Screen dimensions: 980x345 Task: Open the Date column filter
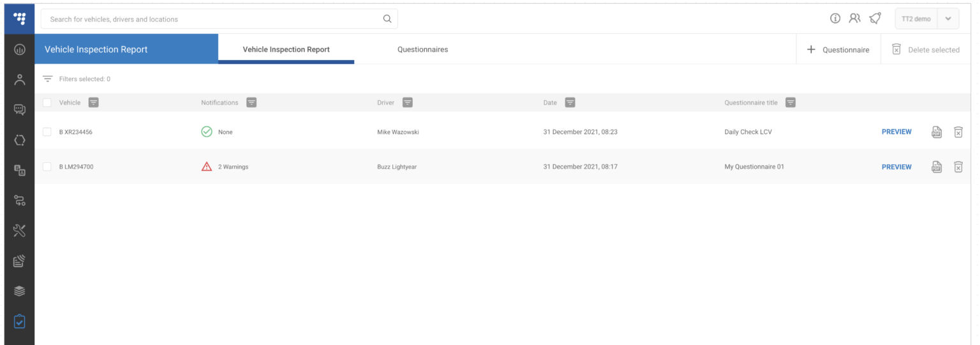(570, 102)
